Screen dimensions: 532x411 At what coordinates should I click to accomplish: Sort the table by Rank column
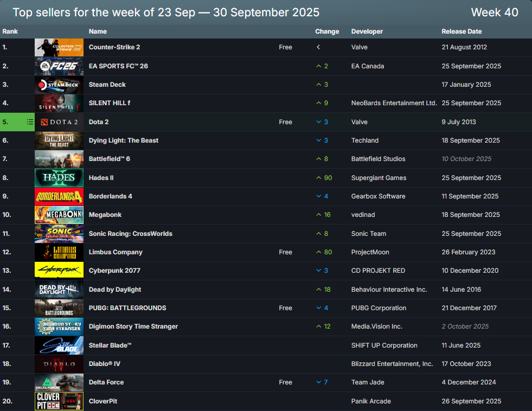(x=10, y=31)
